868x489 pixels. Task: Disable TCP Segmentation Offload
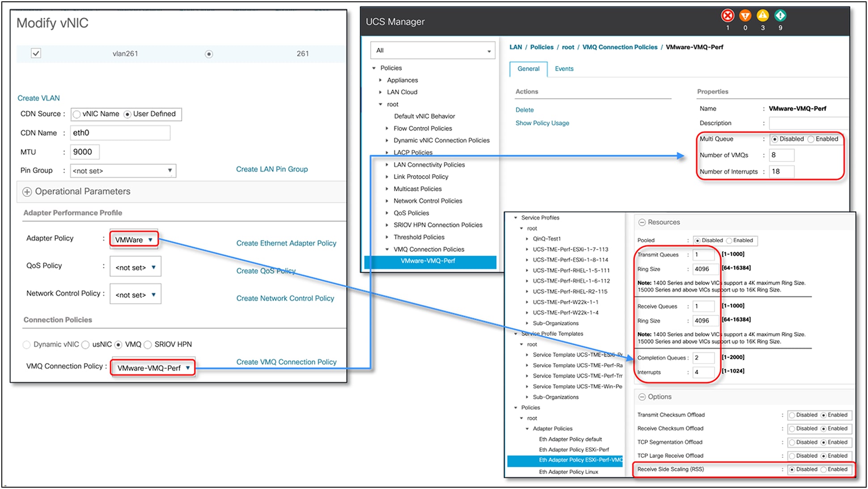pyautogui.click(x=792, y=443)
